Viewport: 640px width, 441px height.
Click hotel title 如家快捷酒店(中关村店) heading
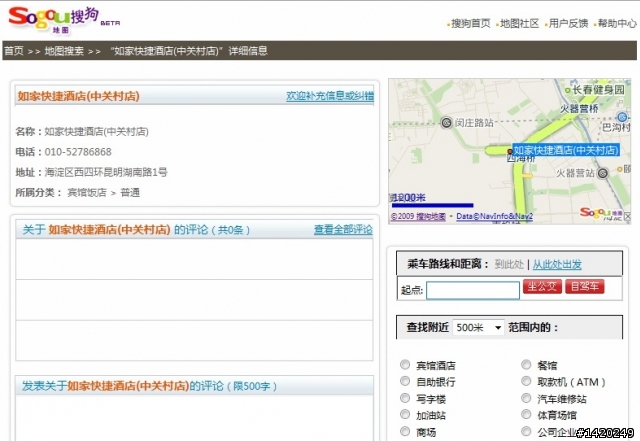tap(78, 96)
